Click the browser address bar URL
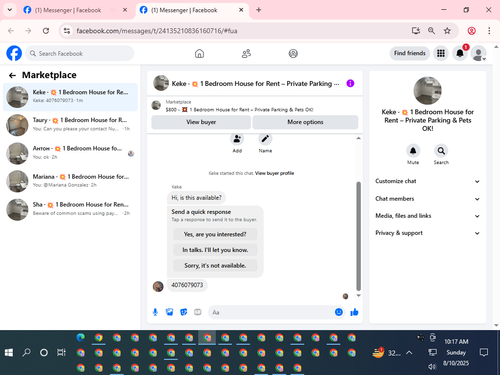 (157, 31)
